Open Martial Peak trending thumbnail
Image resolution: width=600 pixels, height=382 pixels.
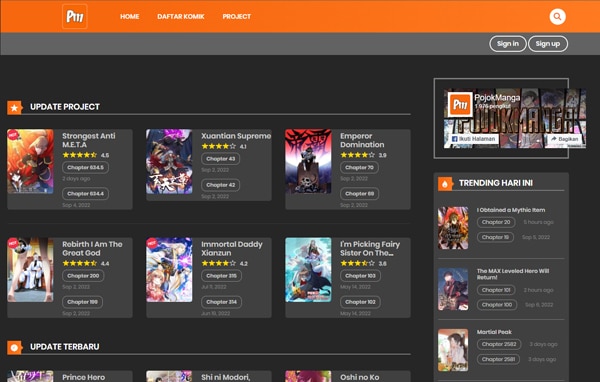click(x=453, y=350)
